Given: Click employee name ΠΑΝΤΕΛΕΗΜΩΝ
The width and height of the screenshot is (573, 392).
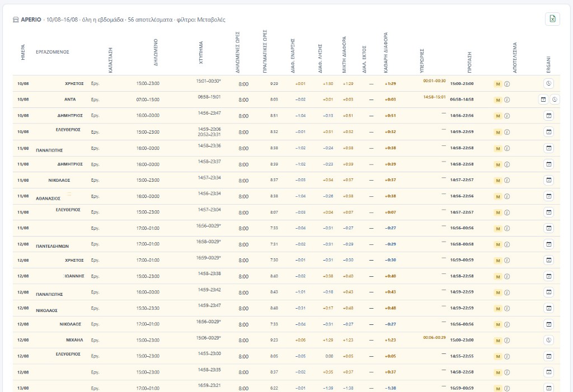Looking at the screenshot, I should coord(52,246).
